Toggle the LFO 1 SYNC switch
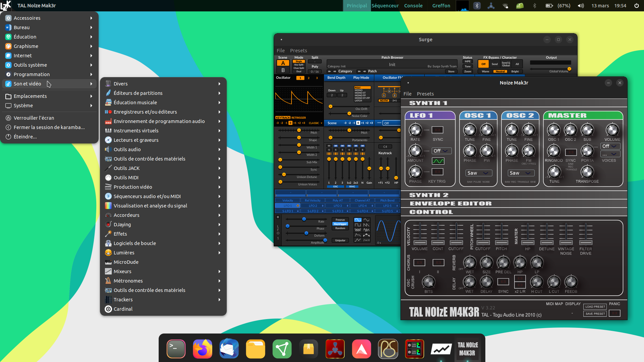Viewport: 644px width, 362px height. tap(437, 130)
